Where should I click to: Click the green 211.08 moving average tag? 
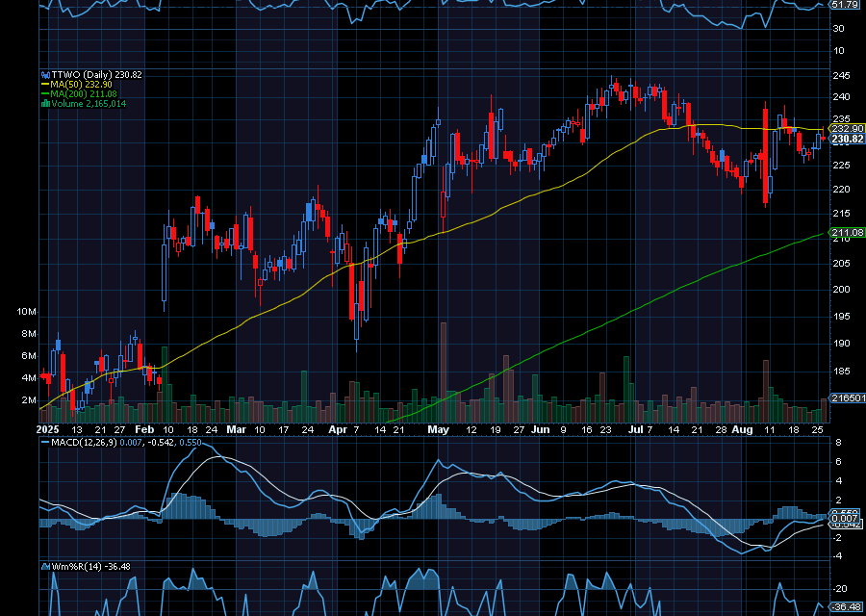click(847, 233)
